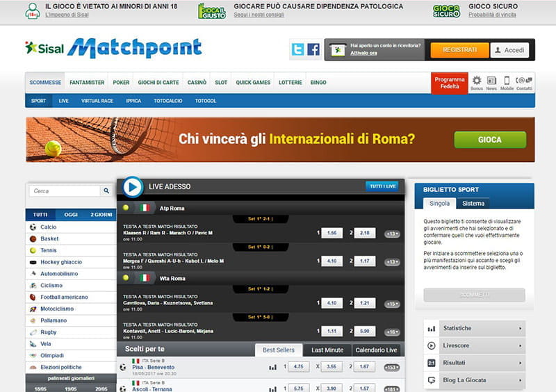
Task: Select Elezioni politiche in sports list
Action: (71, 368)
